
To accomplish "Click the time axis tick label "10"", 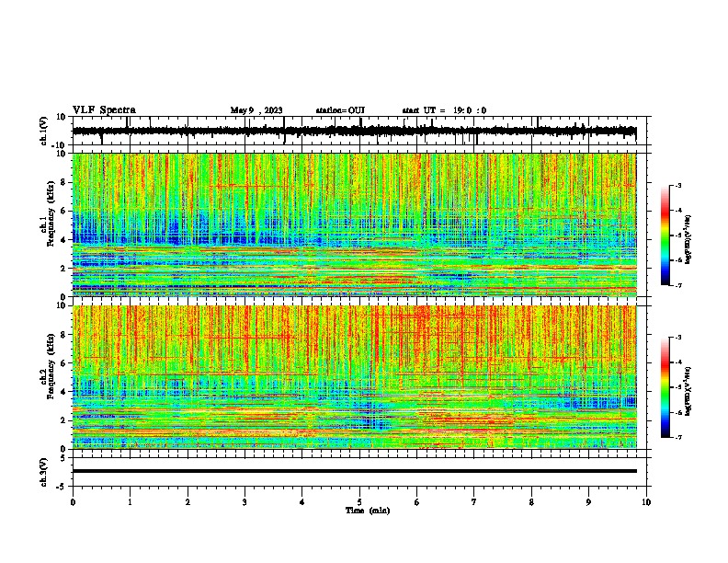I will [x=646, y=502].
